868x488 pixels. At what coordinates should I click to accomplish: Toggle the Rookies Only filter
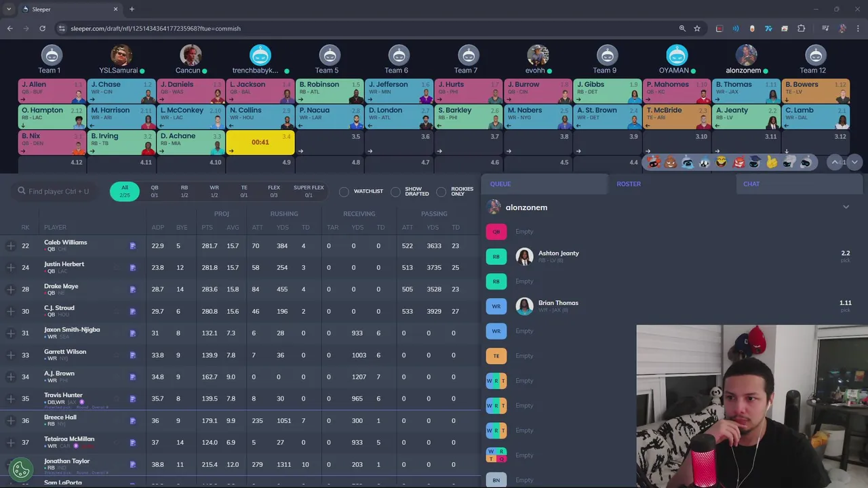pos(441,192)
